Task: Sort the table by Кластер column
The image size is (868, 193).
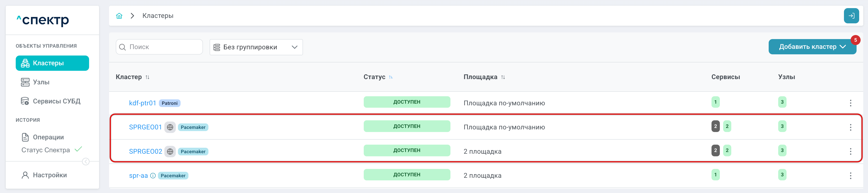Action: 147,77
